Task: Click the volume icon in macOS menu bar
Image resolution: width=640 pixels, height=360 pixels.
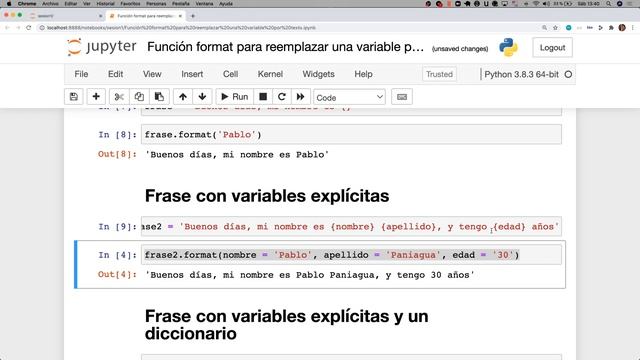Action: [x=547, y=4]
